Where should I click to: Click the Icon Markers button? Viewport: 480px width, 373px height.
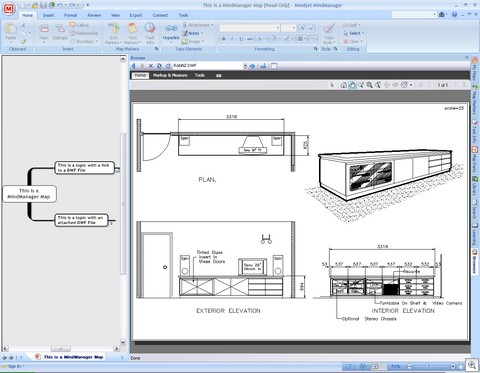pos(114,33)
